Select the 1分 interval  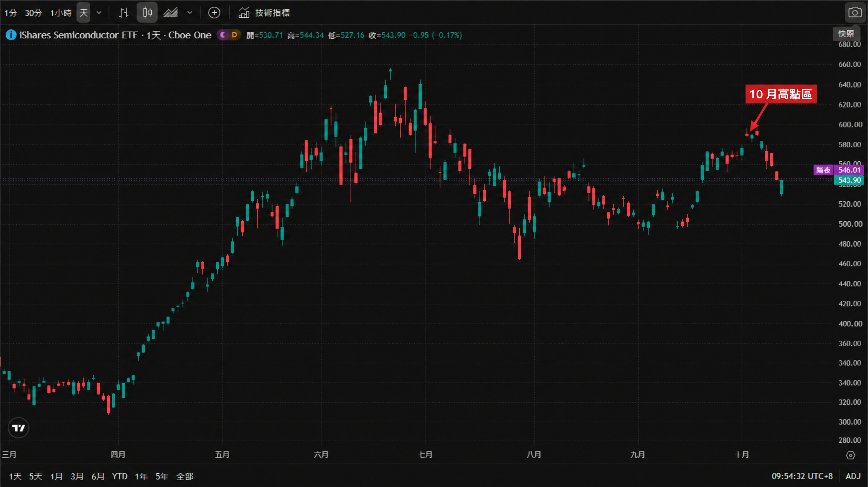(10, 13)
